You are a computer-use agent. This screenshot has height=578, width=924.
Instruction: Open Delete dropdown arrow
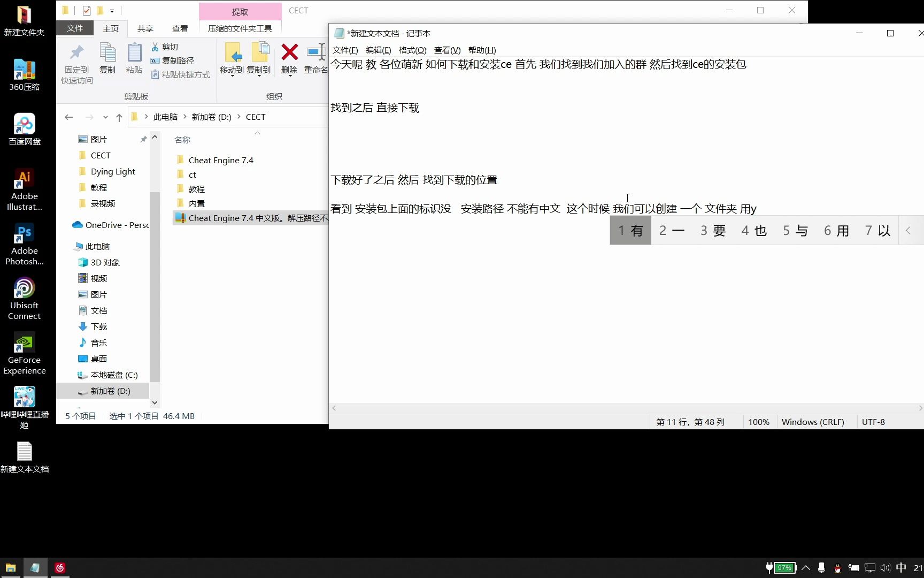(x=289, y=76)
